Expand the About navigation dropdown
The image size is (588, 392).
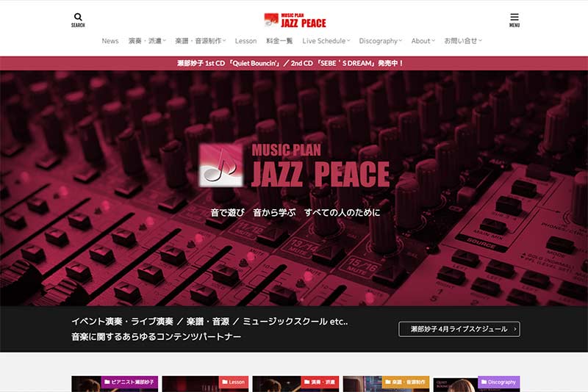423,41
